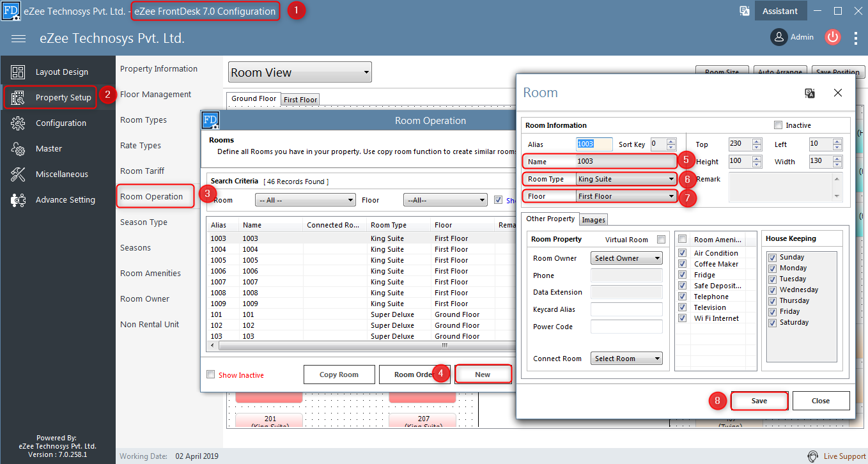This screenshot has height=464, width=868.
Task: Click the room 207 King Suite block
Action: click(x=423, y=421)
